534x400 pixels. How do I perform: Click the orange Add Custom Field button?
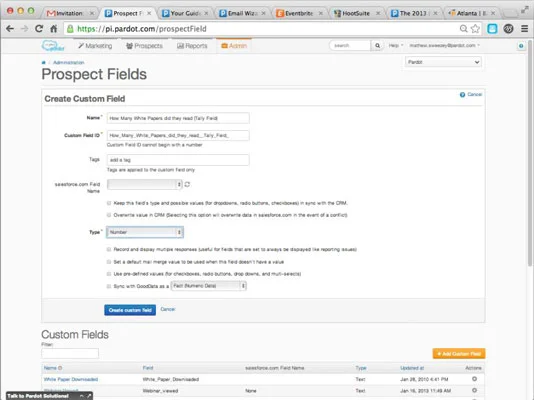coord(459,354)
